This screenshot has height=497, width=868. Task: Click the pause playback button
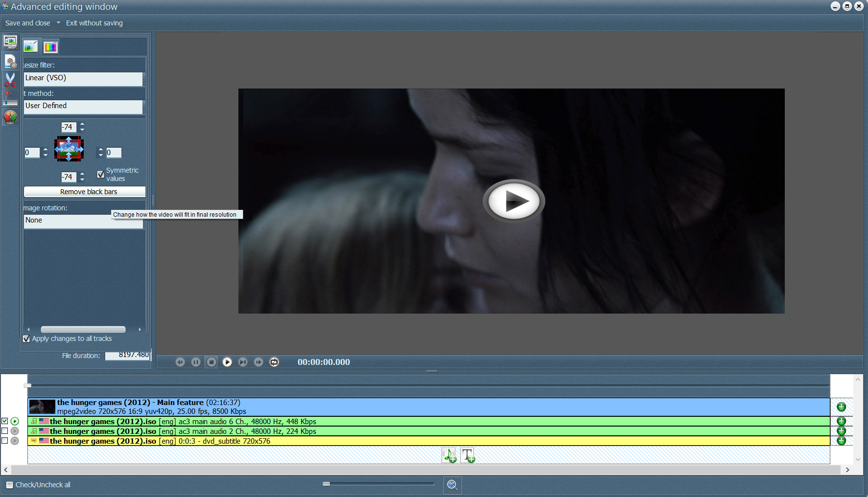[196, 362]
